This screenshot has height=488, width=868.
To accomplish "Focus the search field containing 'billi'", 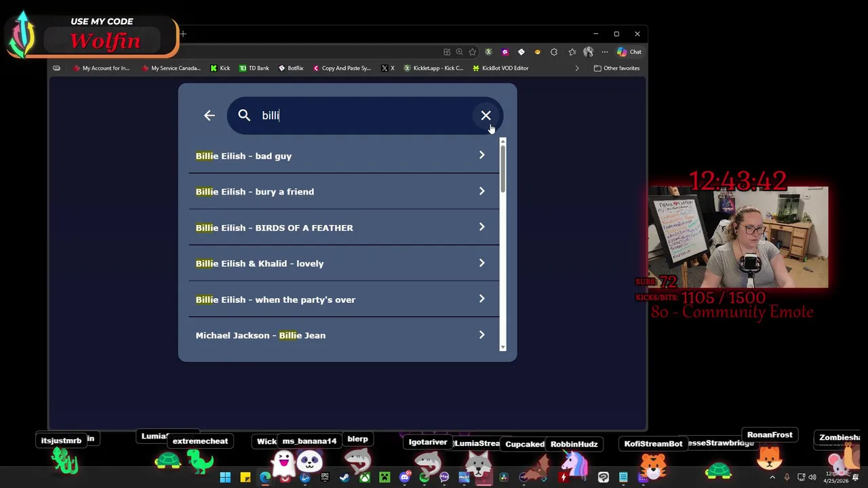I will tap(365, 115).
